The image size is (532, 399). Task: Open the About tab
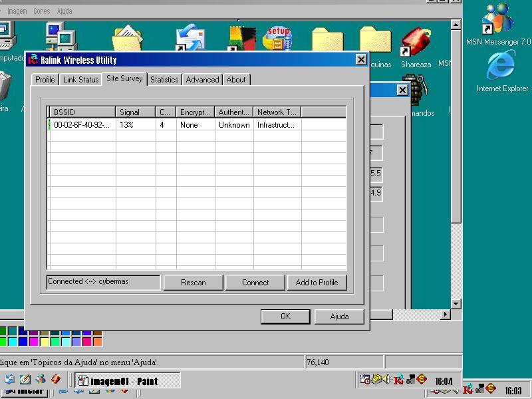236,80
